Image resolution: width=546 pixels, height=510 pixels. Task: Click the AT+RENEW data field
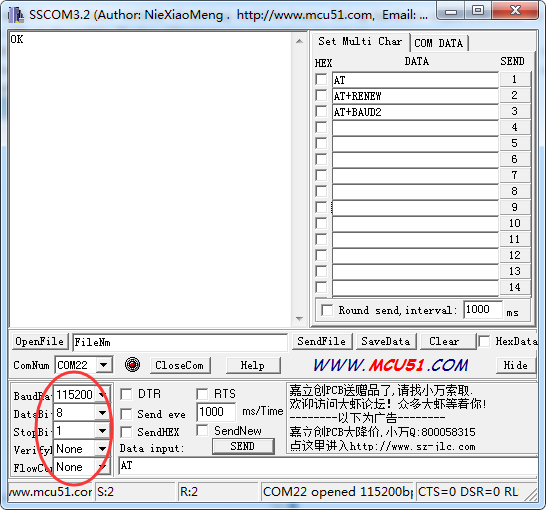(415, 96)
